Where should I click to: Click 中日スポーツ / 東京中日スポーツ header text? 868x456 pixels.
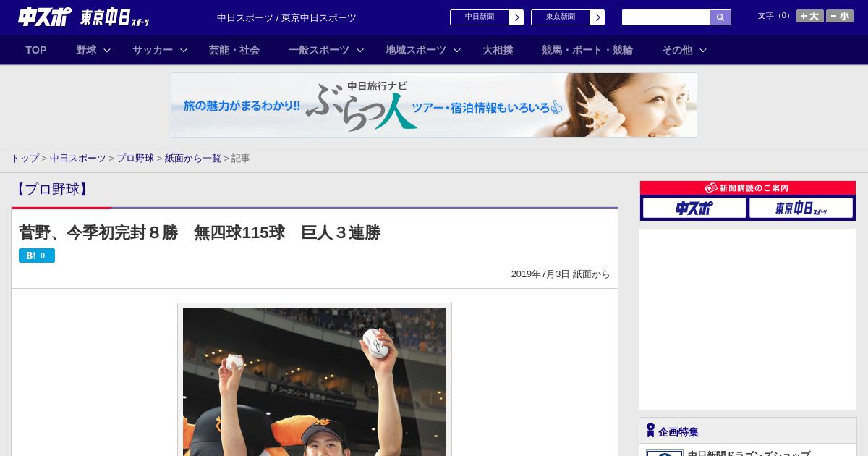(286, 17)
